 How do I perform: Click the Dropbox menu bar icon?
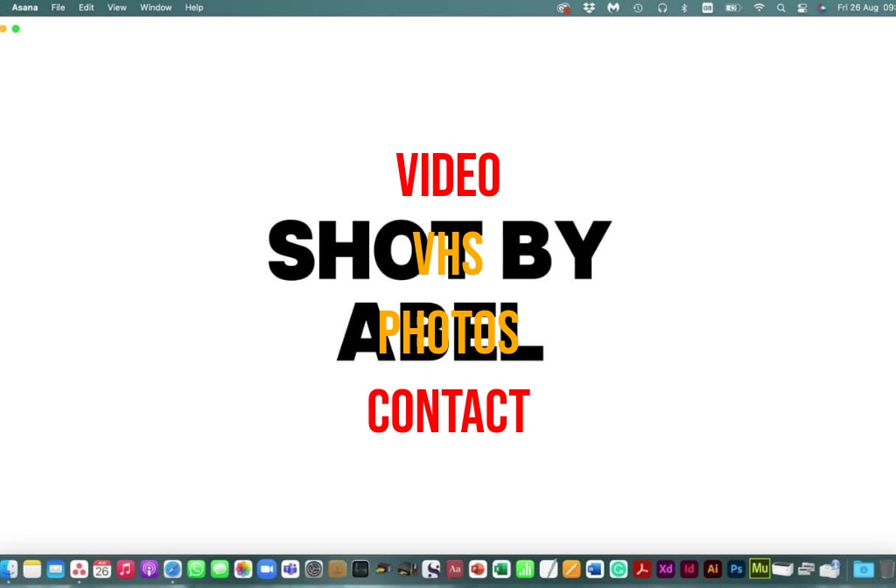click(x=589, y=8)
